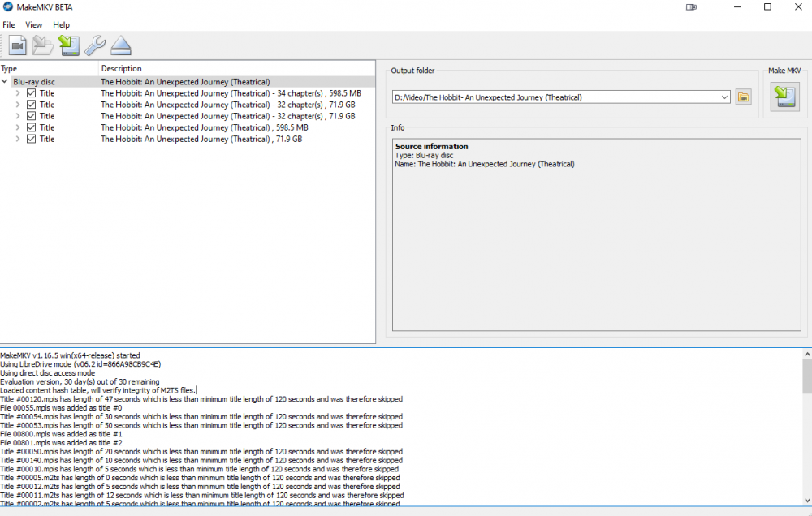Viewport: 812px width, 516px height.
Task: Click log line 'File 00800.mpls was added as title #1'
Action: (61, 434)
